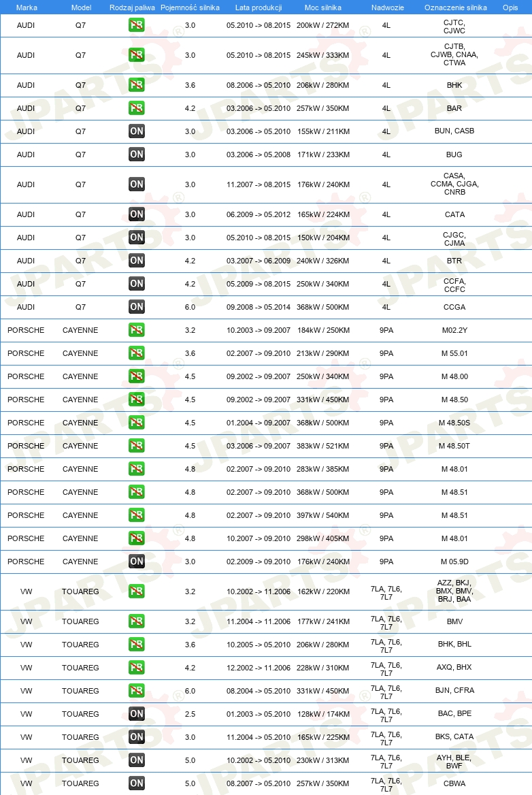The image size is (532, 795).
Task: Click diesel ON icon in Touareg BAC, BPE row
Action: click(x=136, y=714)
